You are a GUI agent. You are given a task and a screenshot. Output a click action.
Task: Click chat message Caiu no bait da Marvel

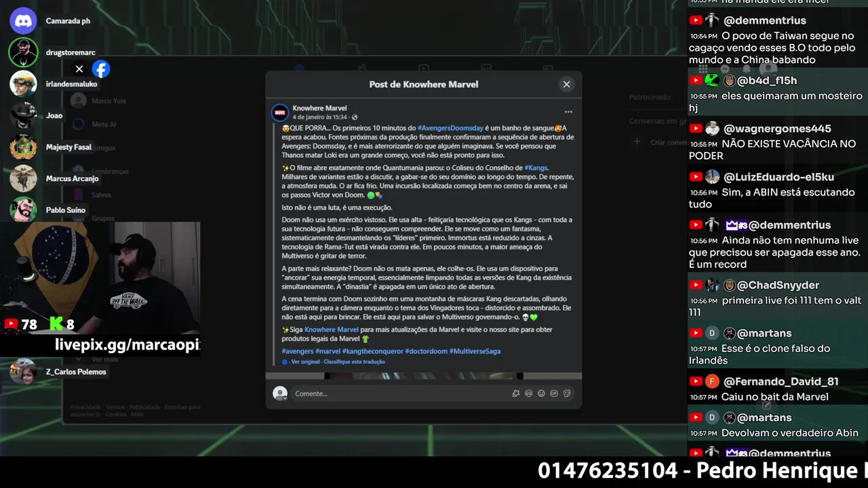click(x=775, y=396)
